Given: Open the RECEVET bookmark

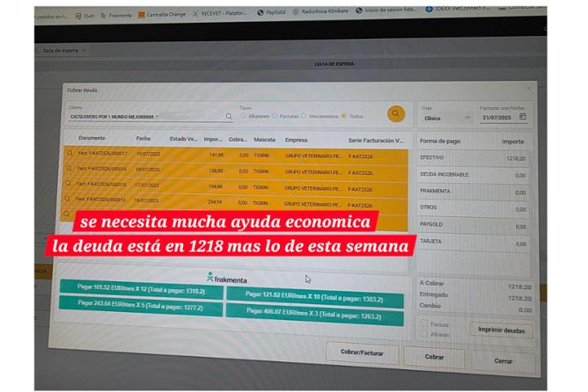Looking at the screenshot, I should (x=220, y=14).
